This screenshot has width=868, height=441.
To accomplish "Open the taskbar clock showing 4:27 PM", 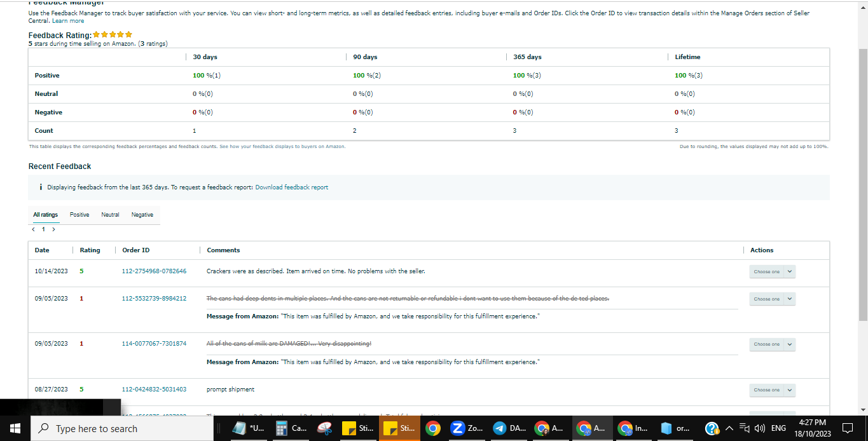I will coord(812,428).
